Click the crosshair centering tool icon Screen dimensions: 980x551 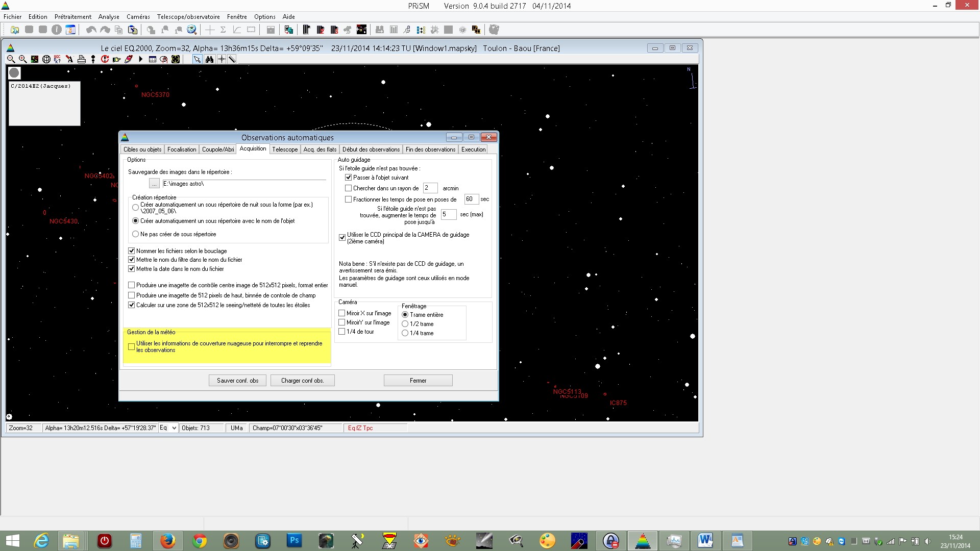pyautogui.click(x=222, y=59)
